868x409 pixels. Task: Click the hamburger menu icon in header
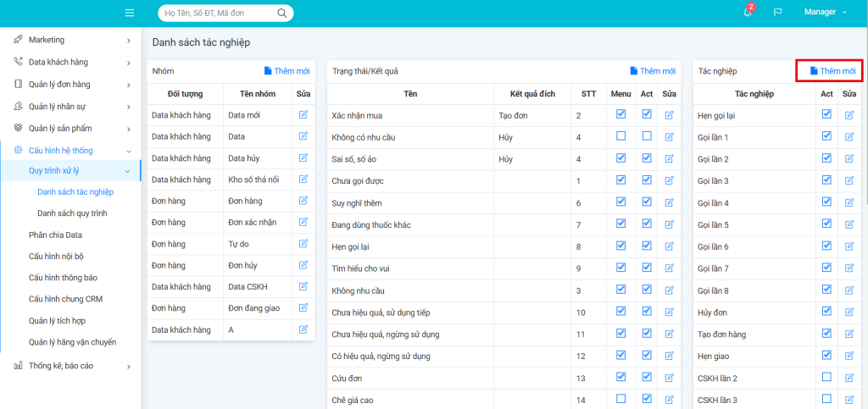point(130,13)
